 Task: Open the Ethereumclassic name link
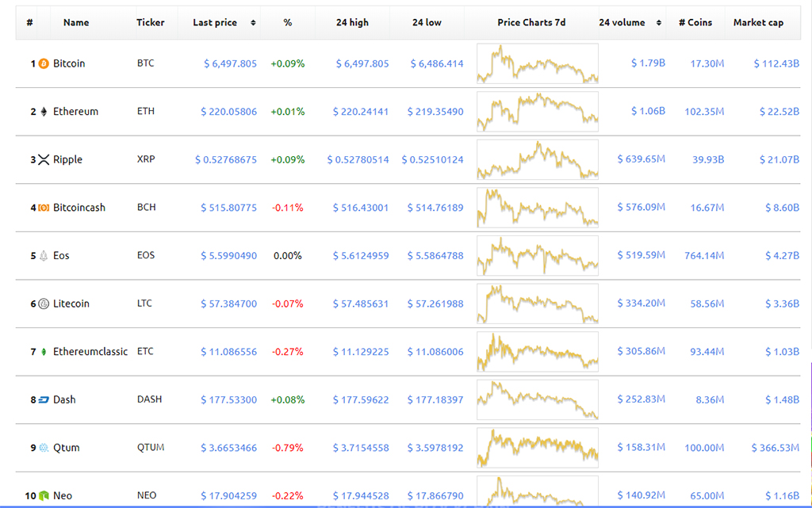(90, 352)
